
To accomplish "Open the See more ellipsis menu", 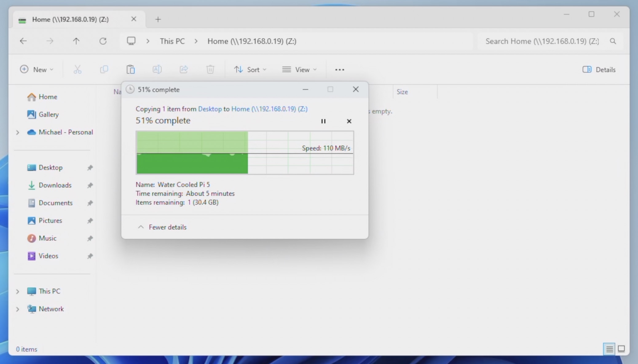I will 340,70.
